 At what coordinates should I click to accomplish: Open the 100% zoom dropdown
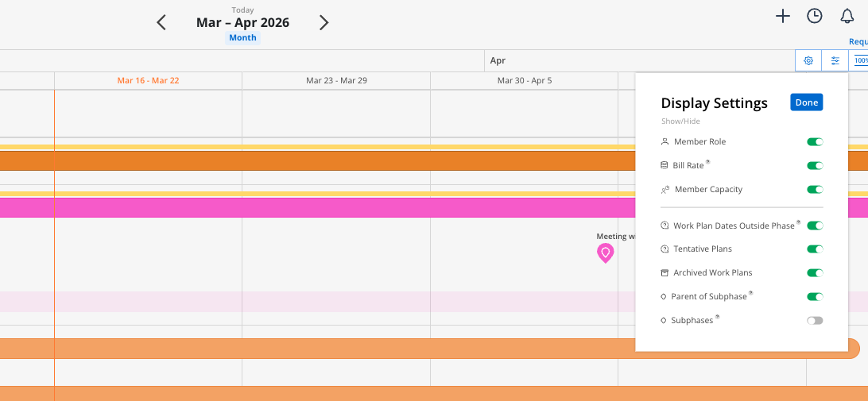(860, 60)
